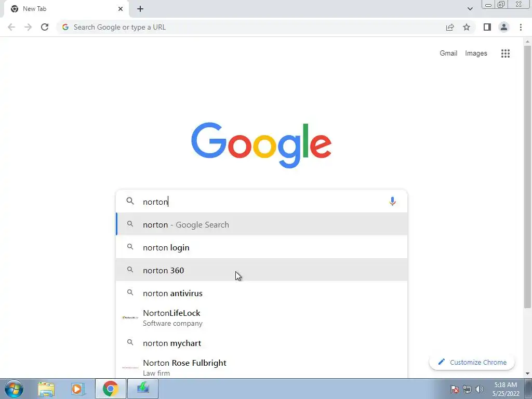Screen dimensions: 532x399
Task: Open the volume speaker tray icon
Action: coord(480,389)
